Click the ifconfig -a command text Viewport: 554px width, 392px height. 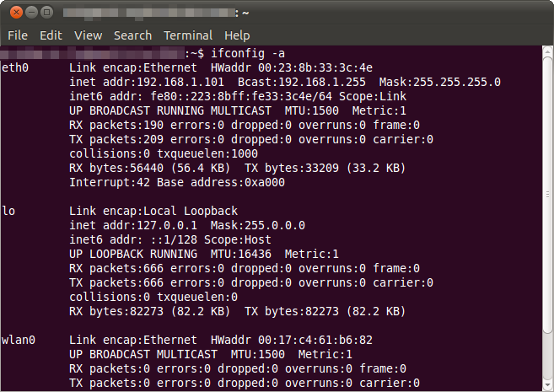pyautogui.click(x=248, y=53)
